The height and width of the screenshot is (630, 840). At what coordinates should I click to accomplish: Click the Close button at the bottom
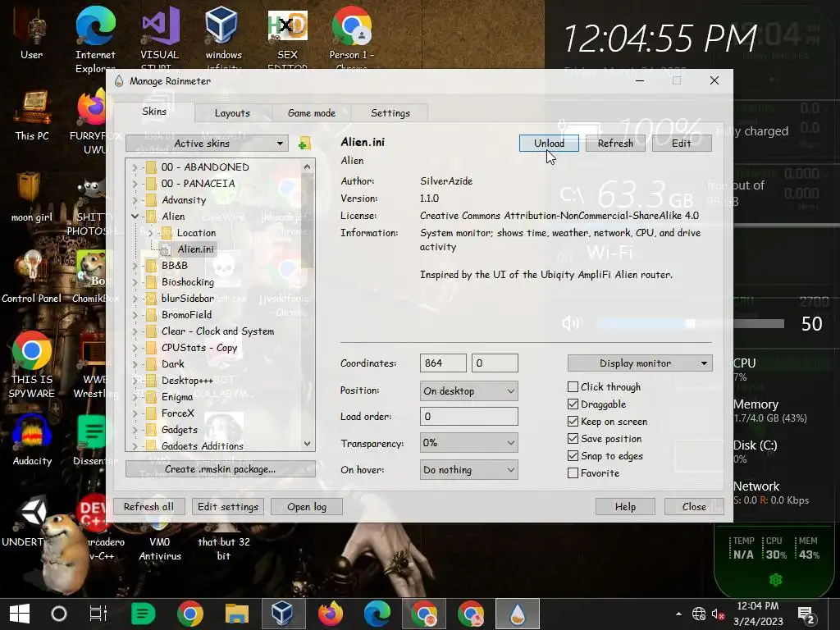tap(694, 506)
